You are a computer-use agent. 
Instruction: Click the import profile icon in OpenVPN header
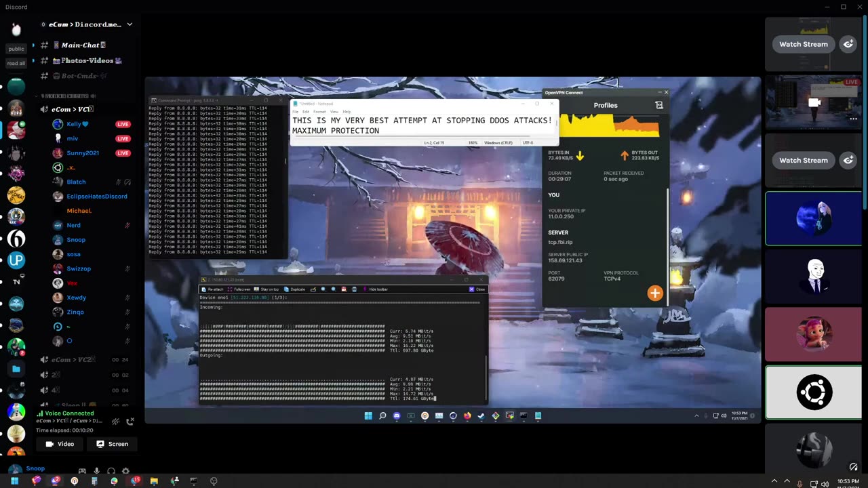coord(658,105)
